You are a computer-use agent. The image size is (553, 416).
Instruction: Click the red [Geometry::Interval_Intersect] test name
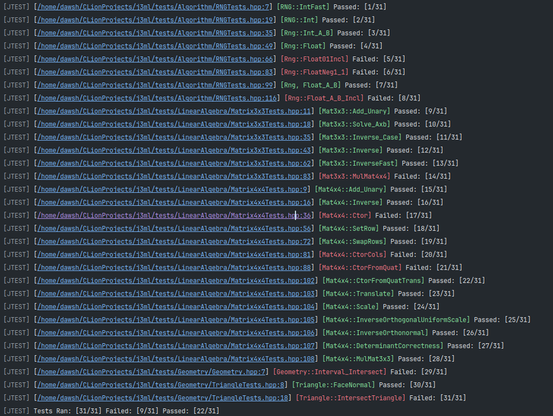329,372
